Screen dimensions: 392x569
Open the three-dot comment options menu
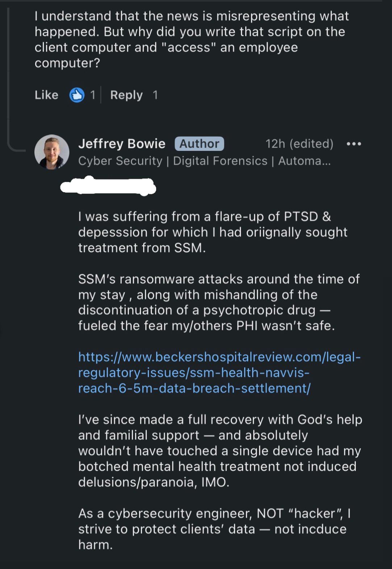354,144
